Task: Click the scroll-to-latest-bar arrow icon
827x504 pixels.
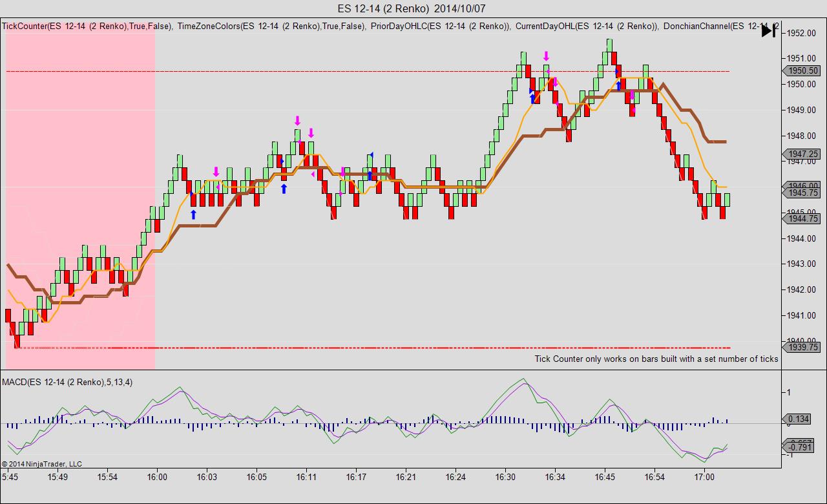Action: point(768,30)
